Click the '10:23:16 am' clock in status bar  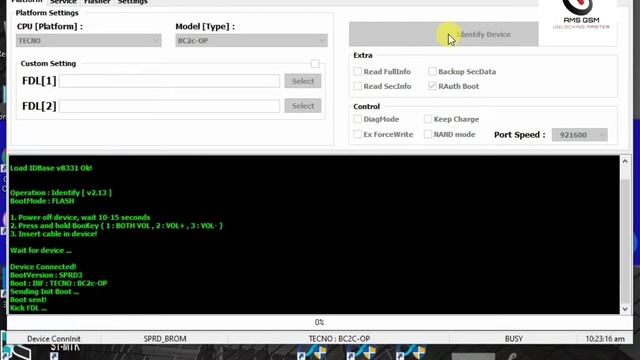[605, 339]
